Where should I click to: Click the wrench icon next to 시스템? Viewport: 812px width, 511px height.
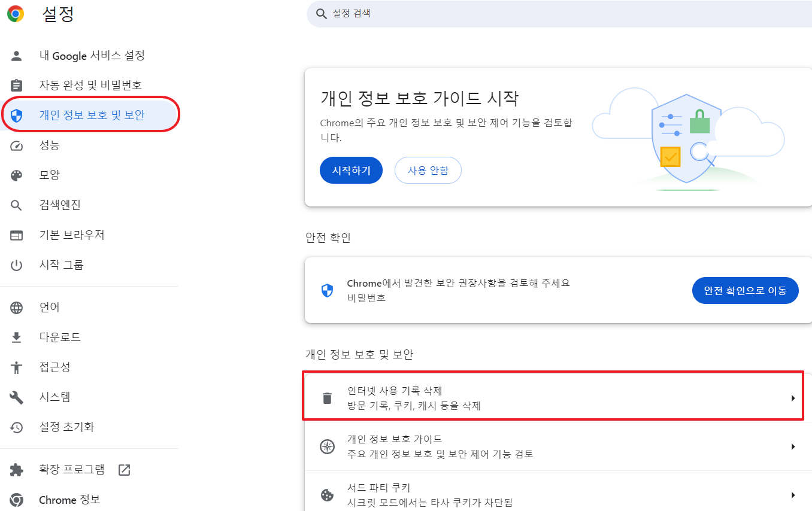point(18,397)
